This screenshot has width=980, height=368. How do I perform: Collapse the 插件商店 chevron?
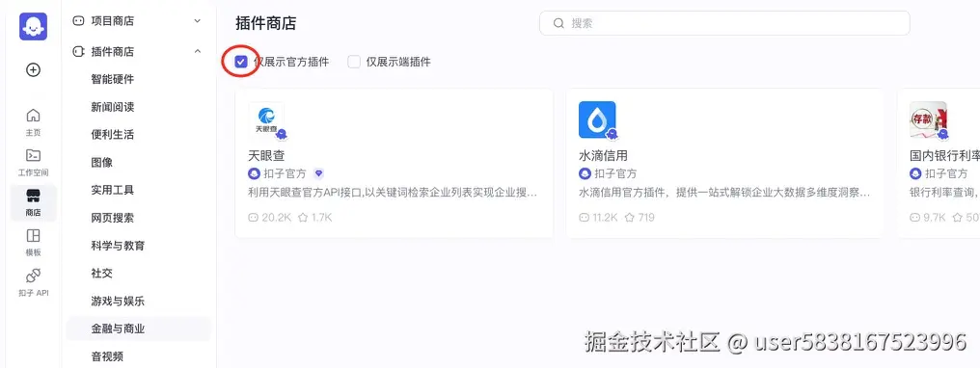pos(198,52)
